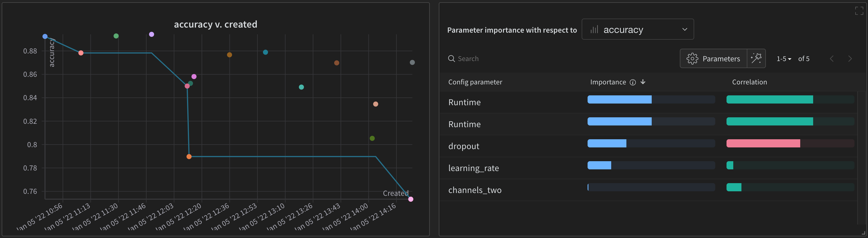Click the right pagination chevron
This screenshot has width=868, height=238.
(x=850, y=58)
